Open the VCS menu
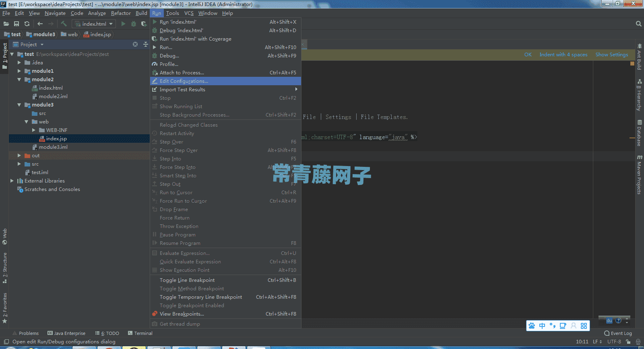The height and width of the screenshot is (349, 644). (189, 13)
